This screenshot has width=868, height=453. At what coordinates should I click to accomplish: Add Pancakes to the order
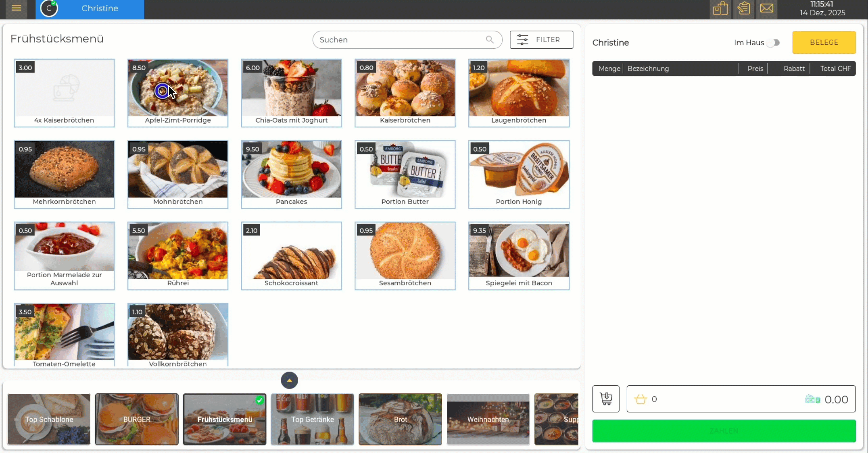[x=291, y=174]
